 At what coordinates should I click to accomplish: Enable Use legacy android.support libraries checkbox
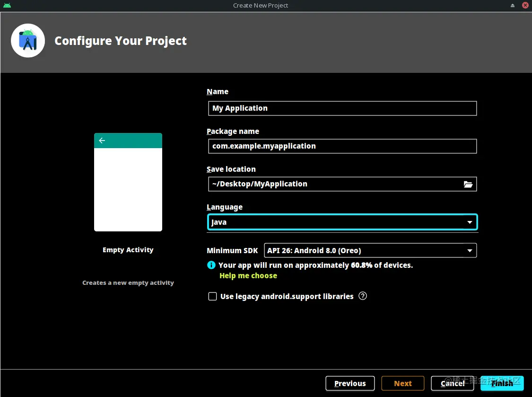pyautogui.click(x=212, y=296)
